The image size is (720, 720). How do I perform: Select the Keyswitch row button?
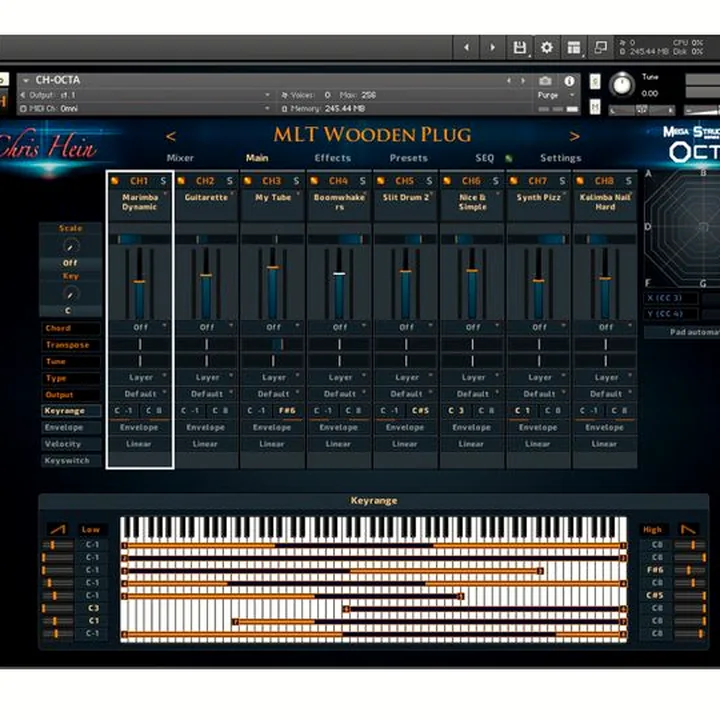tap(71, 460)
